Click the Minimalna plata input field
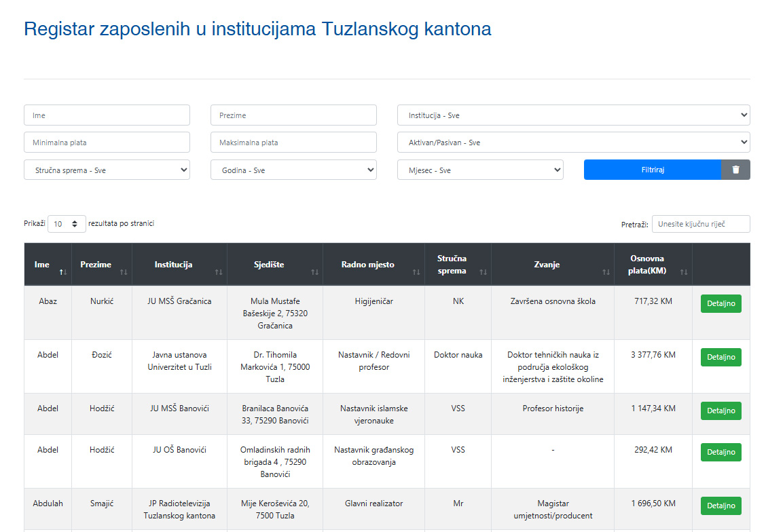Image resolution: width=766 pixels, height=532 pixels. (107, 142)
